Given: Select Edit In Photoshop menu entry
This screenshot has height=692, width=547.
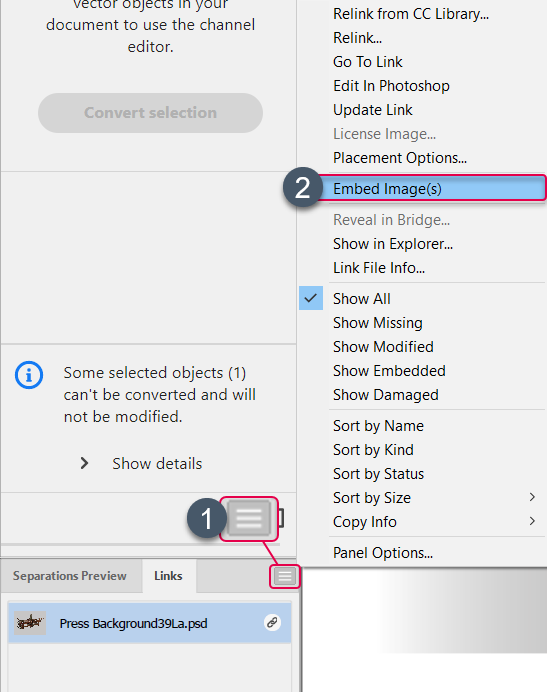Looking at the screenshot, I should [391, 86].
